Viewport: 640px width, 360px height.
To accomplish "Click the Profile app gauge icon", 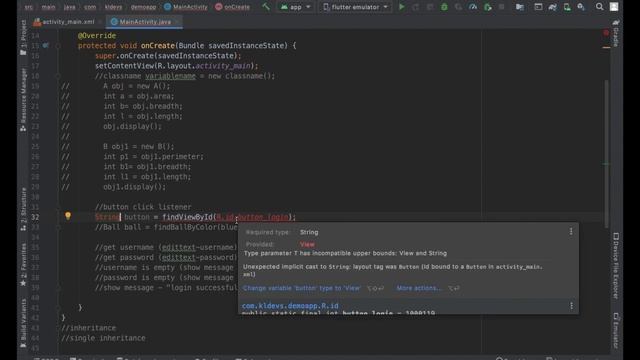I will (473, 7).
